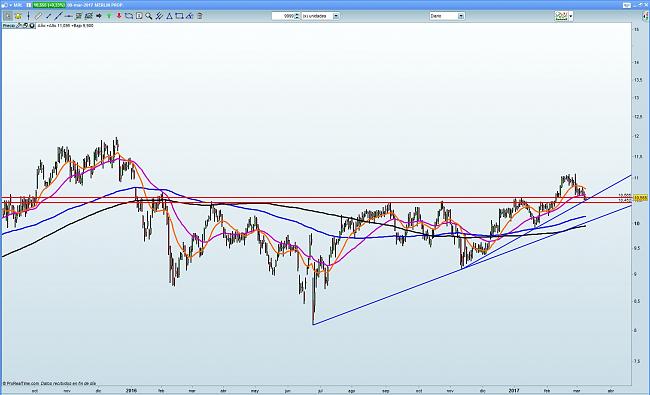
Task: Select the vertical line drawing tool
Action: pyautogui.click(x=28, y=16)
